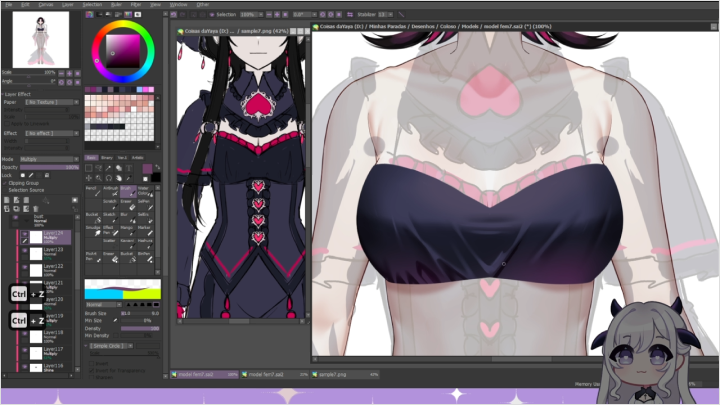The width and height of the screenshot is (720, 405).
Task: Select the Text tool
Action: point(129,168)
